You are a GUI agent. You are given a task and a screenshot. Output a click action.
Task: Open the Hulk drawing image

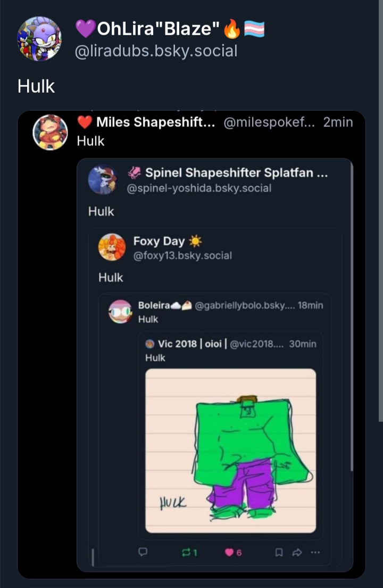[x=230, y=451]
